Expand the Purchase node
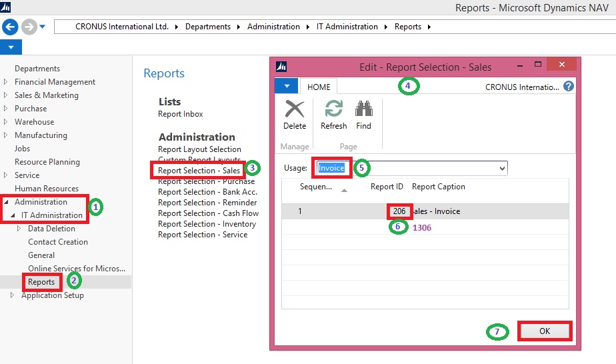This screenshot has width=616, height=364. (5, 109)
